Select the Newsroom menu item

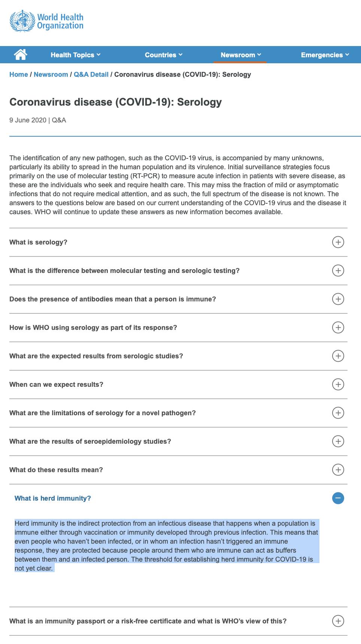(241, 55)
